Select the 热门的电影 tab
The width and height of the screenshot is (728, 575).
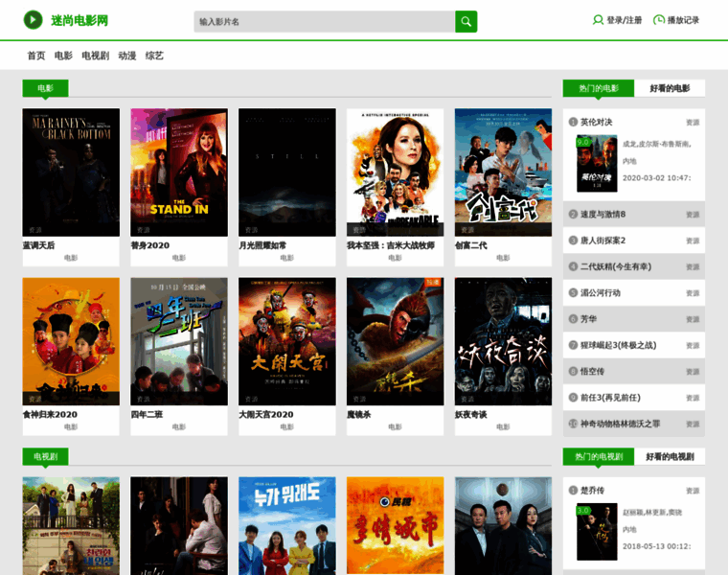pos(599,88)
